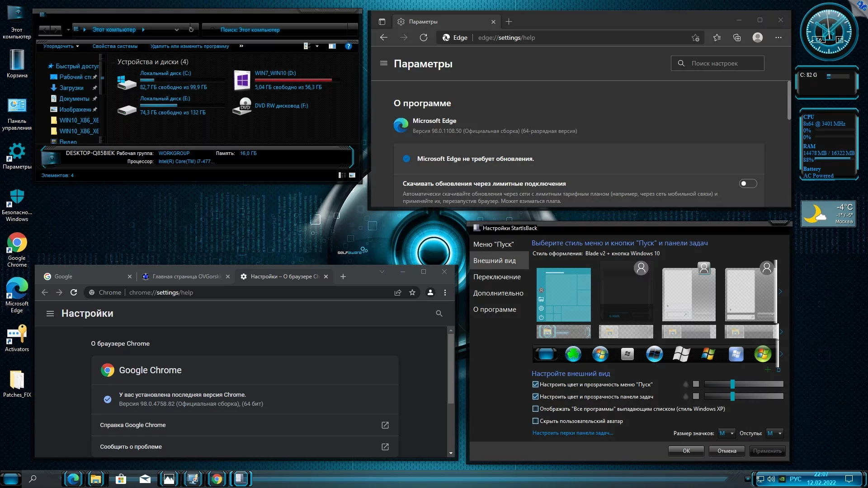The image size is (868, 488).
Task: Click Отмена button in StartIsBack
Action: [x=726, y=451]
